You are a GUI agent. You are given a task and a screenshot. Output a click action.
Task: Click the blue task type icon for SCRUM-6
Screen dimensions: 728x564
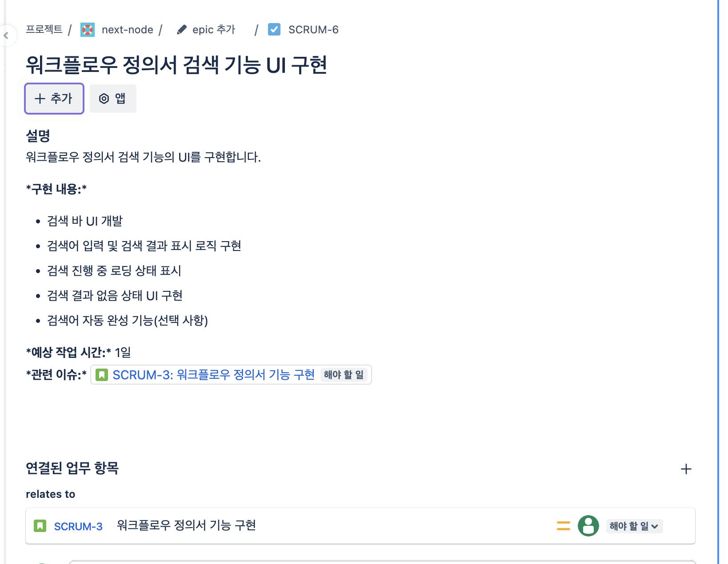coord(274,30)
